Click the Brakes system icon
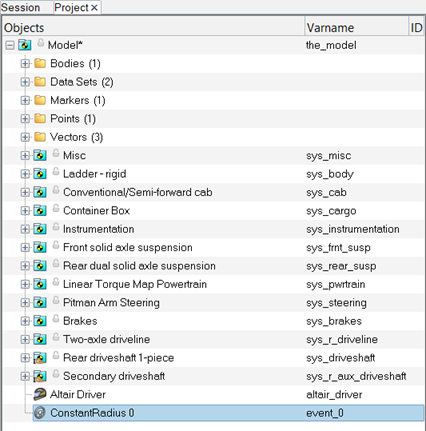426x431 pixels. click(x=40, y=321)
